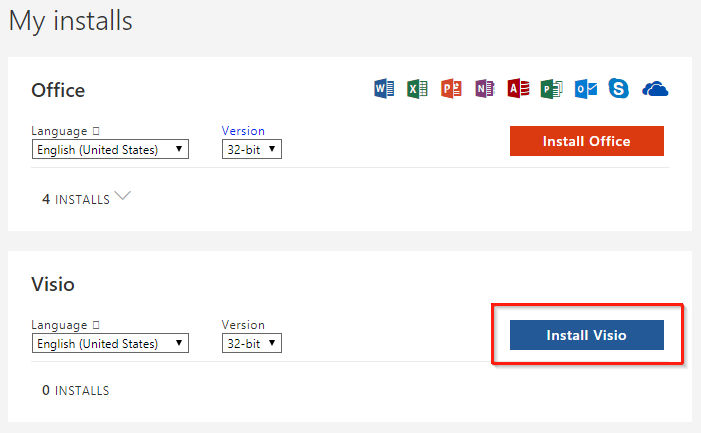Viewport: 701px width, 433px height.
Task: Click the Outlook app icon
Action: click(586, 88)
